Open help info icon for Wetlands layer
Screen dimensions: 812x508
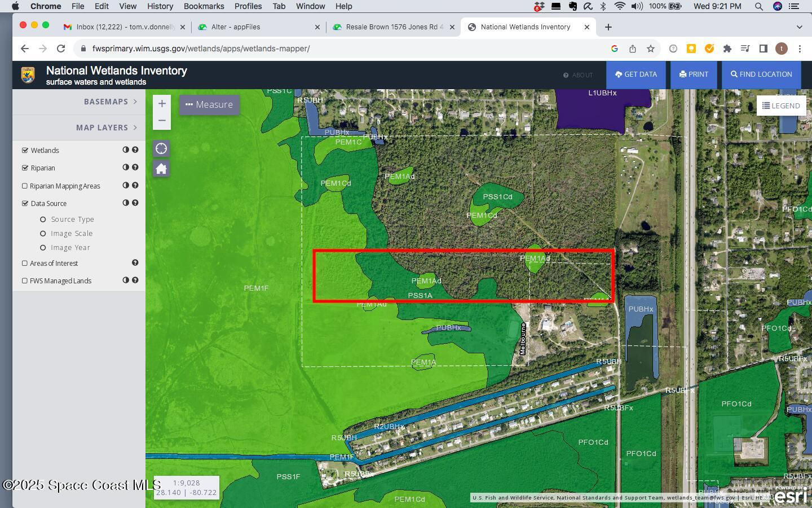[x=135, y=150]
